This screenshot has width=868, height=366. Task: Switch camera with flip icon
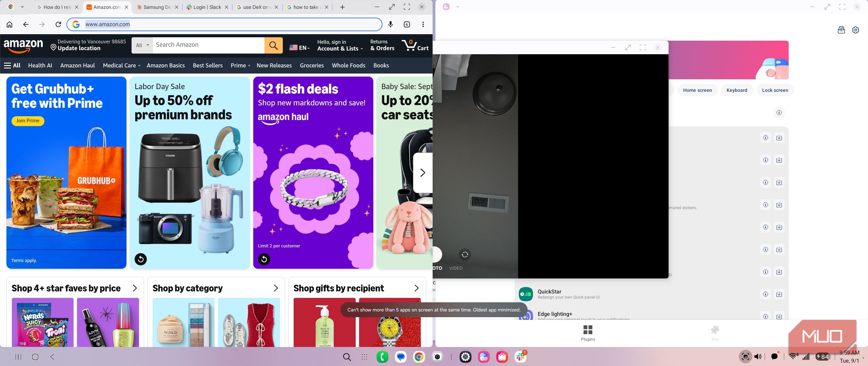pyautogui.click(x=465, y=255)
